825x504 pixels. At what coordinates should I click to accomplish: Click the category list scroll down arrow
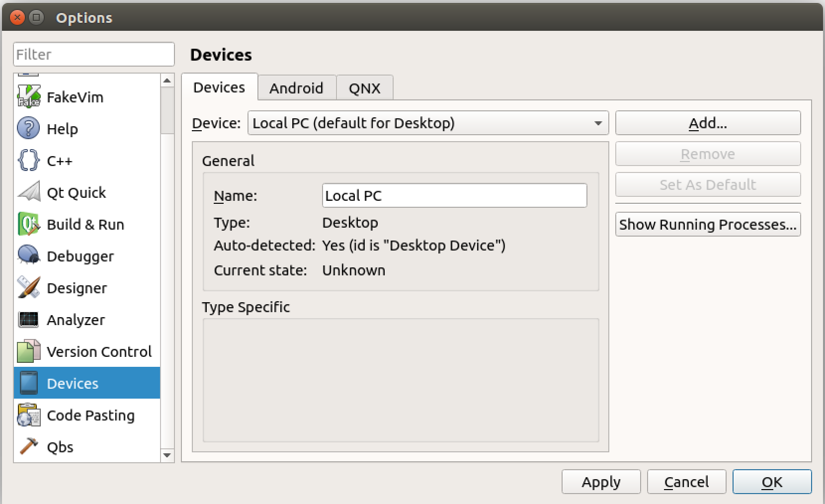click(x=167, y=455)
